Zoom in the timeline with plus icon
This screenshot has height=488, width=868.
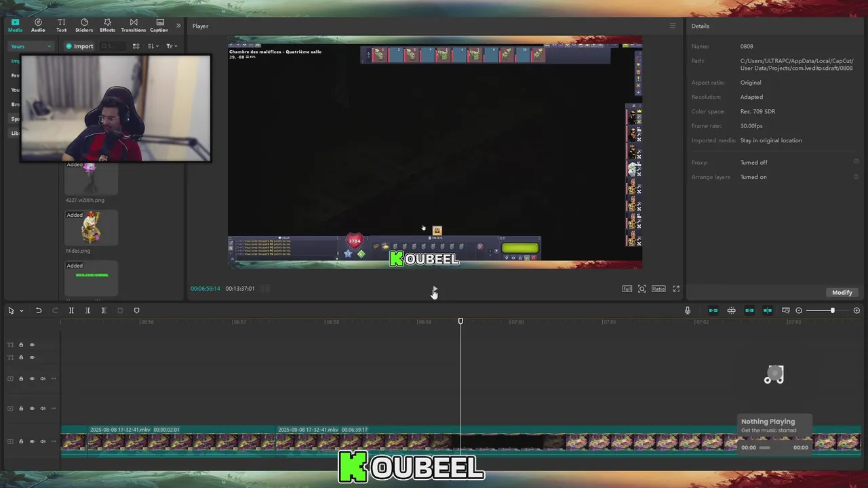pyautogui.click(x=856, y=310)
